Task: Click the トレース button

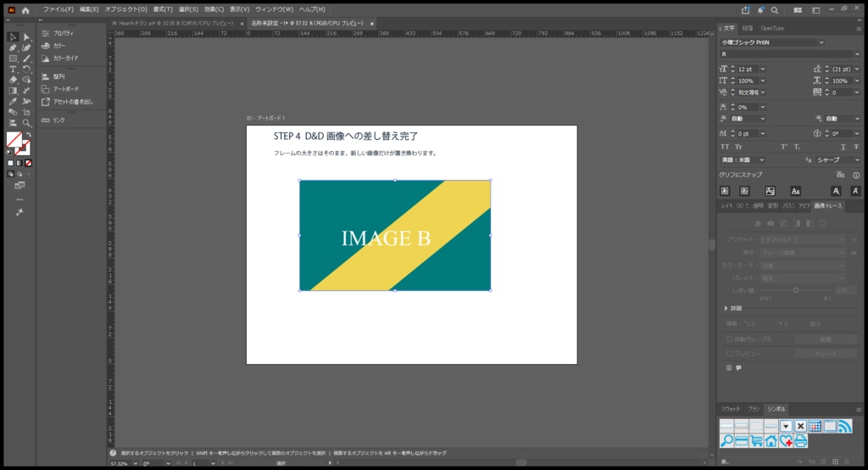Action: point(826,354)
